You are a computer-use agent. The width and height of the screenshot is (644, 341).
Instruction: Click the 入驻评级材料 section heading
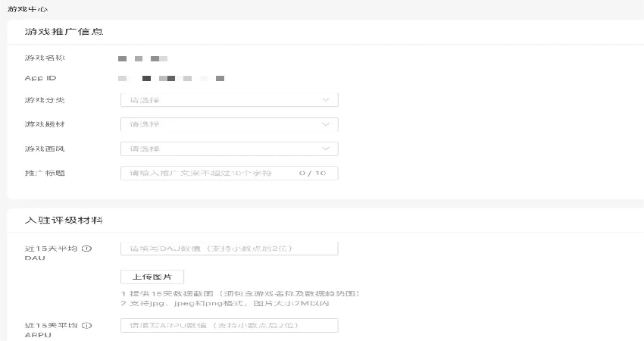[x=64, y=220]
